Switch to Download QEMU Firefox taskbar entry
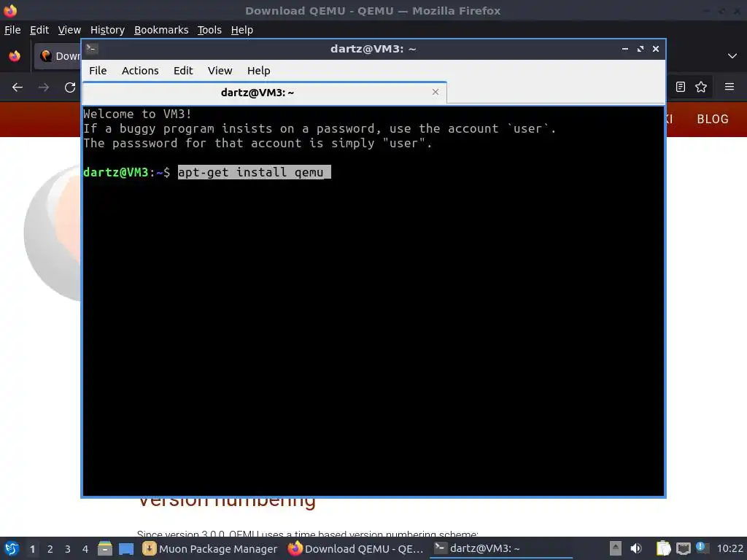 (355, 548)
